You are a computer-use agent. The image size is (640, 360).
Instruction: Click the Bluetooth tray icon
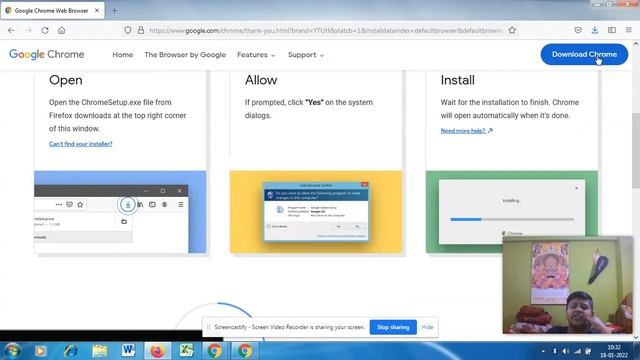click(555, 351)
